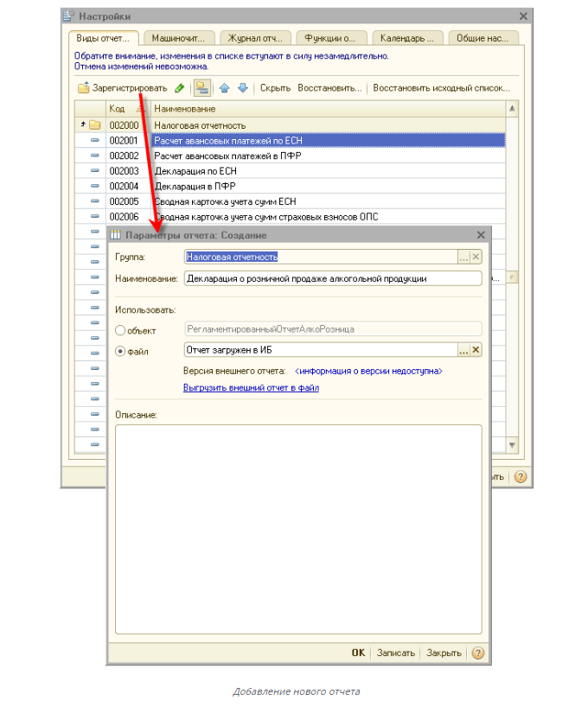Screen dimensions: 588x713
Task: Select the файл radio button
Action: [x=120, y=351]
